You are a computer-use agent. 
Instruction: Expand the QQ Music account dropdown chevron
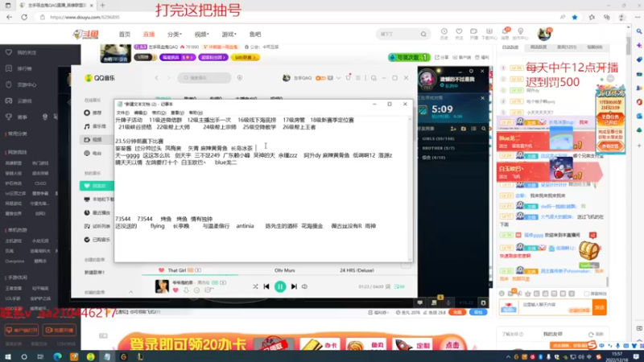338,77
